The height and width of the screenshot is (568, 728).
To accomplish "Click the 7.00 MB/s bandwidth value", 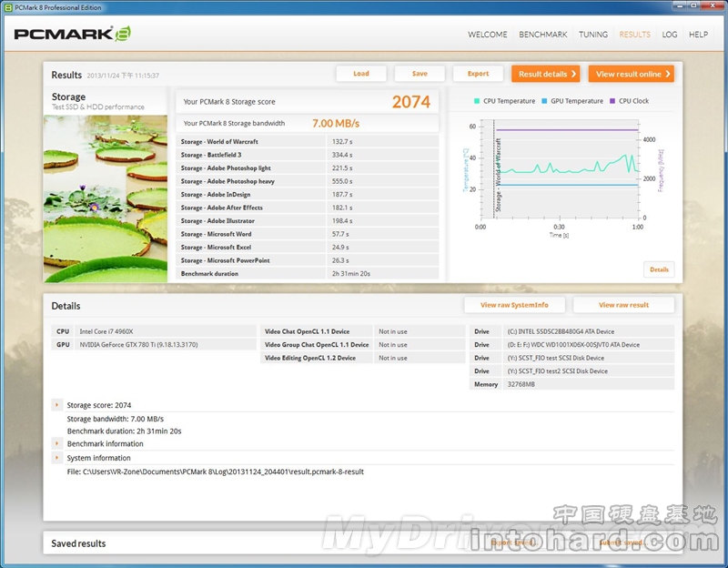I will pos(336,124).
